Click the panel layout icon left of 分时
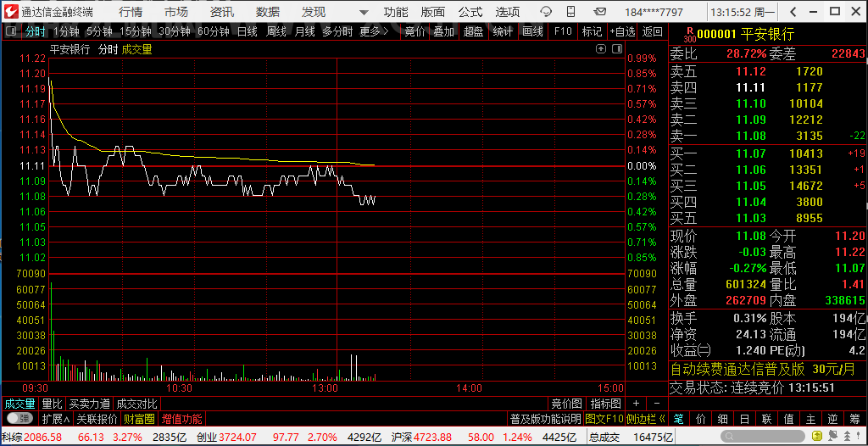This screenshot has width=868, height=446. [11, 31]
